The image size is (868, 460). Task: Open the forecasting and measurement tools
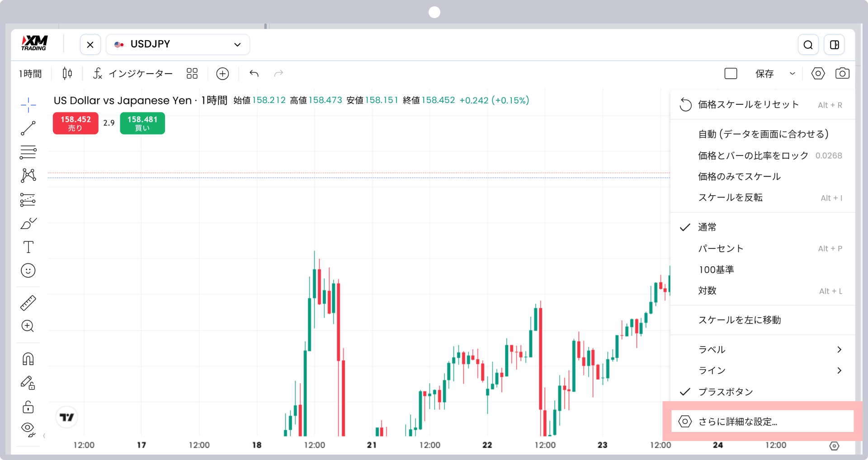(28, 200)
